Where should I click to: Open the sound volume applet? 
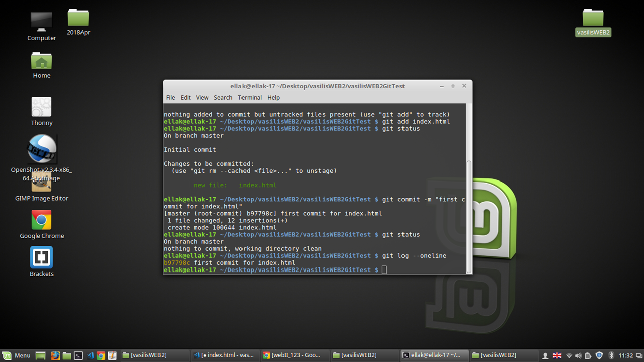tap(578, 355)
